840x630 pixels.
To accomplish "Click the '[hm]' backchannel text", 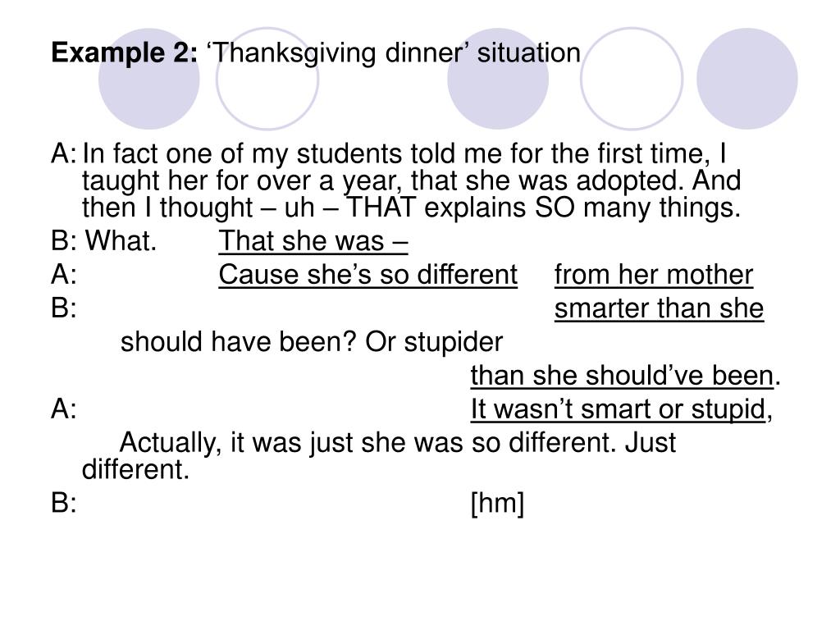I will pyautogui.click(x=497, y=504).
